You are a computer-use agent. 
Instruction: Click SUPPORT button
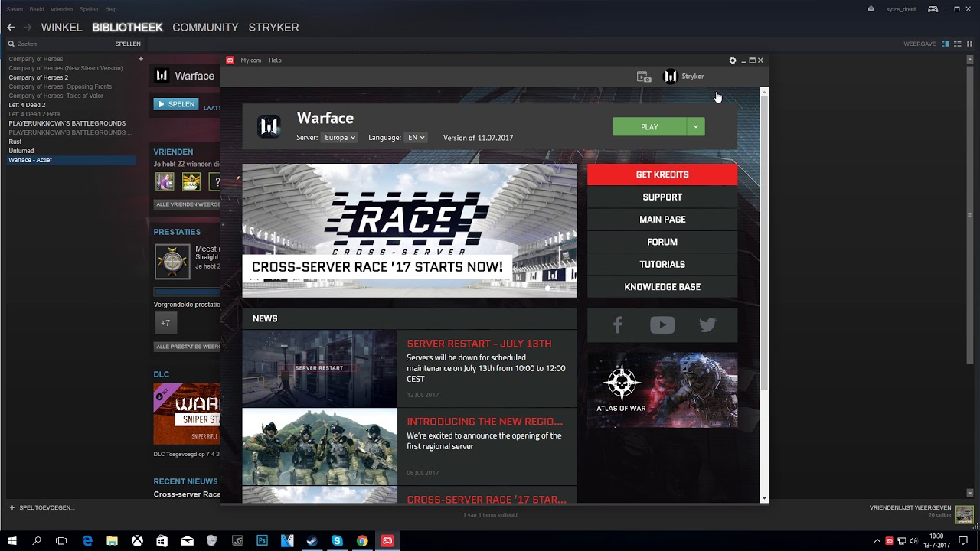click(662, 197)
